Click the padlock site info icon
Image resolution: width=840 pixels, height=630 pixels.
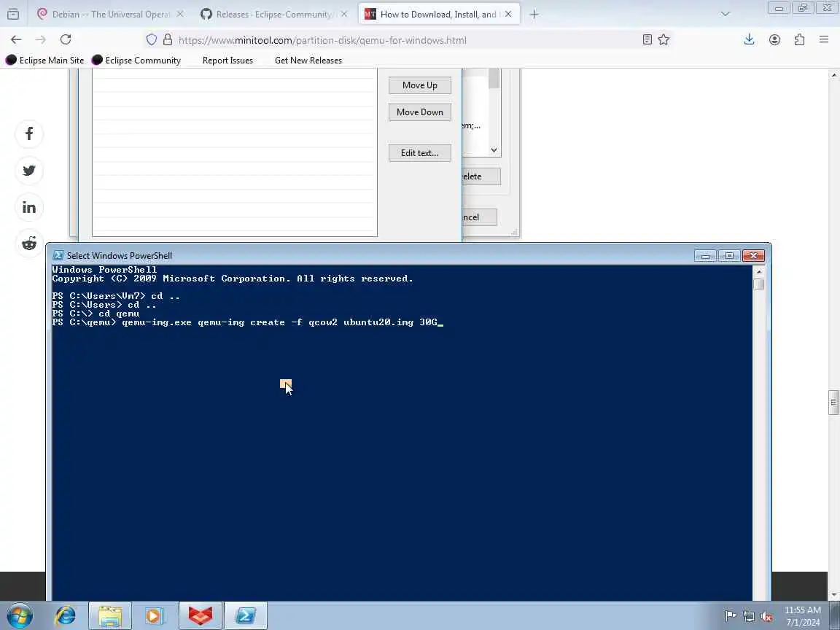pyautogui.click(x=168, y=39)
